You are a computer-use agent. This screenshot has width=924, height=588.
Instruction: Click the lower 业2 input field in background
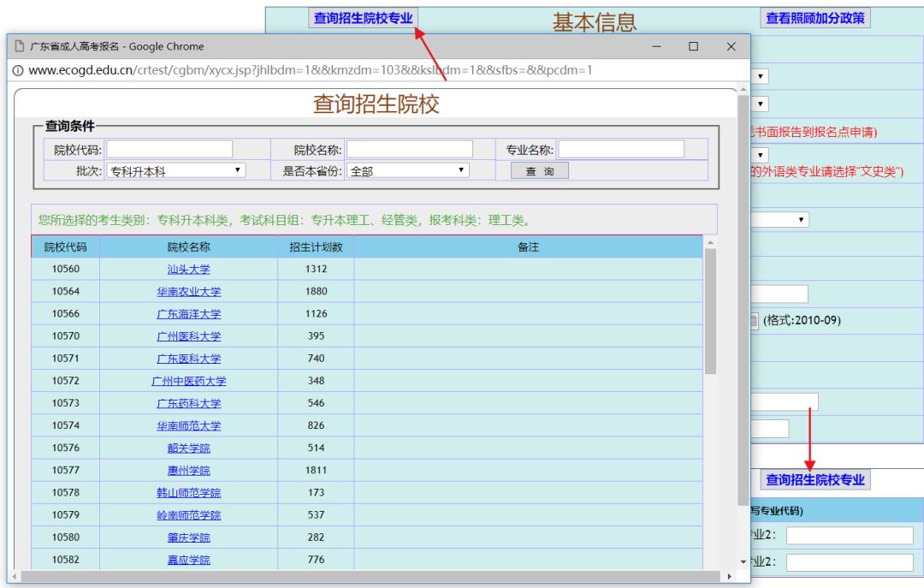point(850,562)
